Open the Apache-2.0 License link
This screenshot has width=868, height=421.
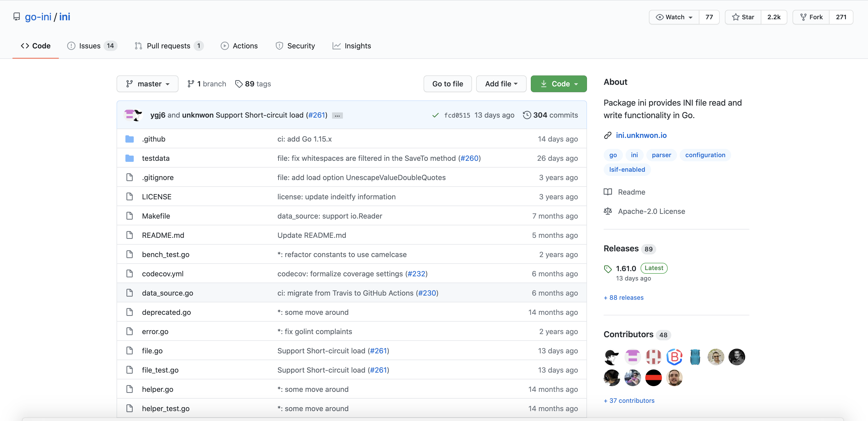pyautogui.click(x=652, y=211)
